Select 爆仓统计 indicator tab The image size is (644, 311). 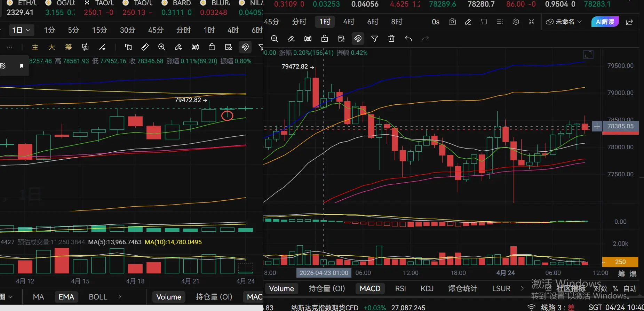[x=463, y=289]
